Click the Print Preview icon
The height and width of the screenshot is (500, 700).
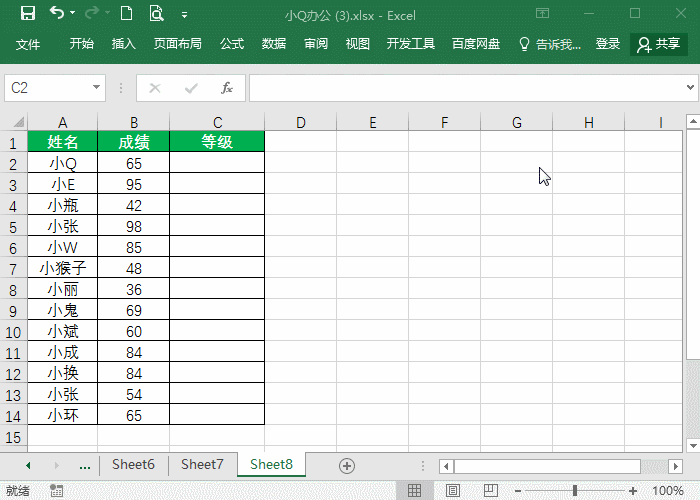pyautogui.click(x=156, y=13)
